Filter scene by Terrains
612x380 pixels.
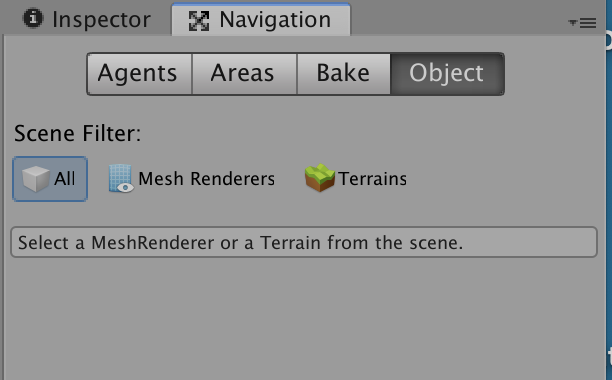point(356,179)
